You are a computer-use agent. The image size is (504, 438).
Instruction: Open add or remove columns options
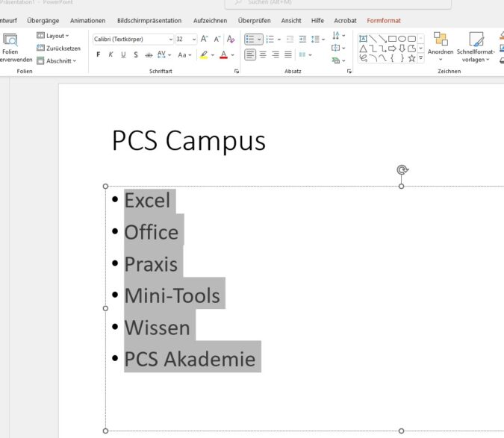[305, 55]
